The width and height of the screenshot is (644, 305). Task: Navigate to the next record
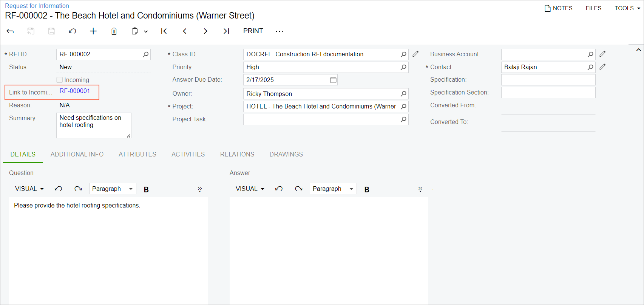(205, 31)
